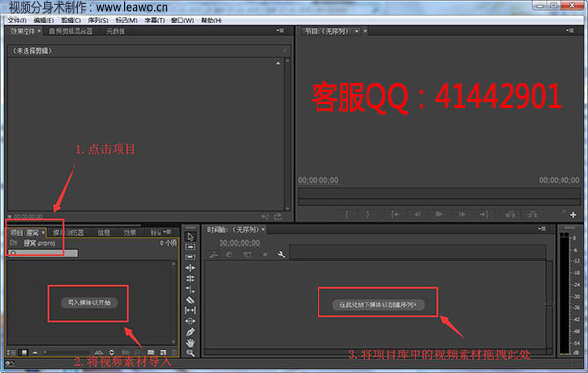
Task: Click the Mark In brace button
Action: pyautogui.click(x=347, y=214)
